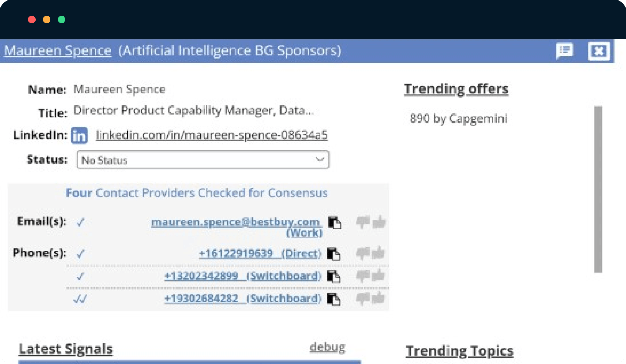Close the Maureen Spence contact panel

tap(598, 51)
